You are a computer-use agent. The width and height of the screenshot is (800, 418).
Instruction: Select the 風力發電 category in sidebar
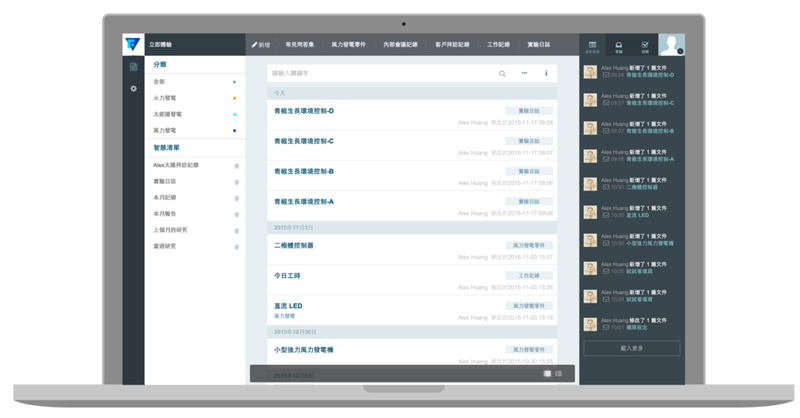(x=164, y=131)
